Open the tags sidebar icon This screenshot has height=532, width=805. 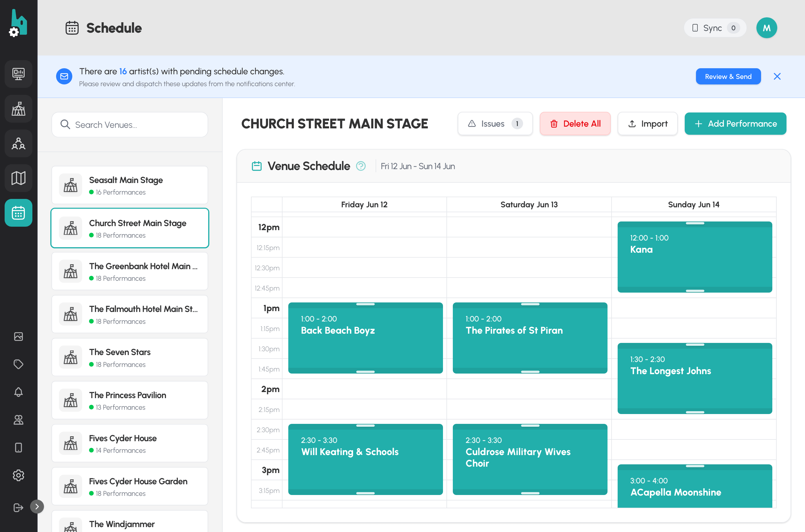(x=18, y=364)
